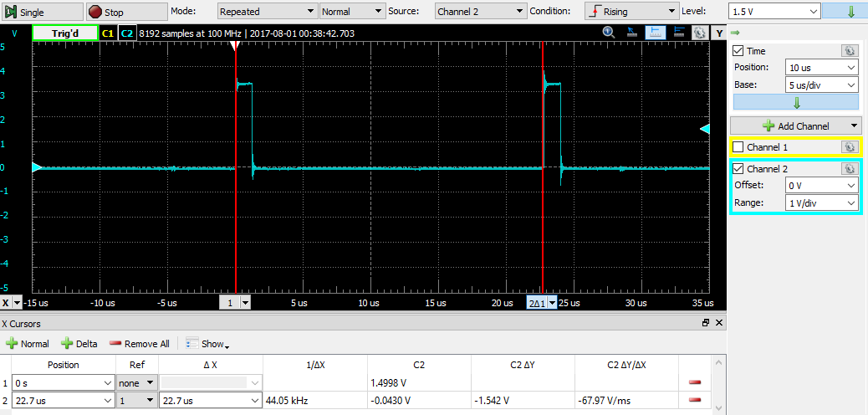Open cursor 1 Position dropdown showing 0 s
868x415 pixels.
pyautogui.click(x=63, y=383)
